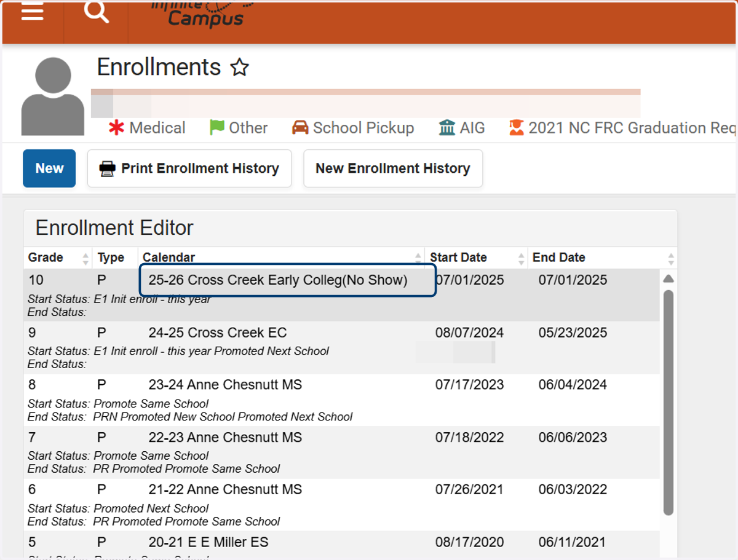Click the printer icon in Print Enrollment History

pyautogui.click(x=108, y=168)
